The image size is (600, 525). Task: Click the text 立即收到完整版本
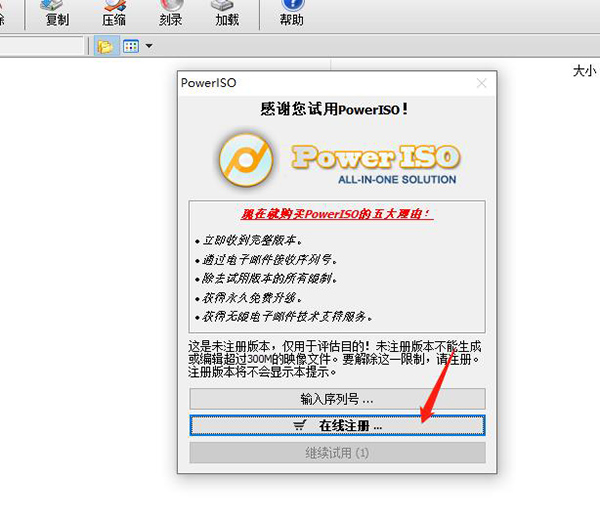(x=251, y=240)
